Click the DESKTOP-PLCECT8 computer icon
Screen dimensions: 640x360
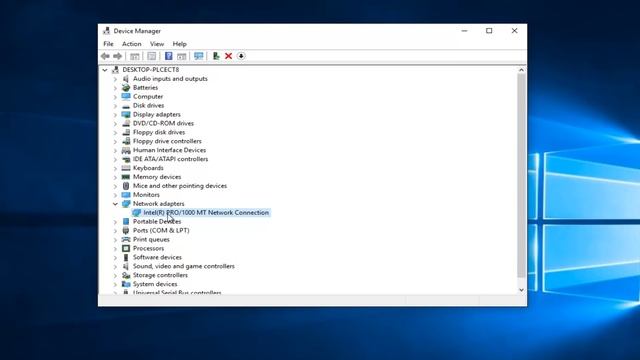116,70
